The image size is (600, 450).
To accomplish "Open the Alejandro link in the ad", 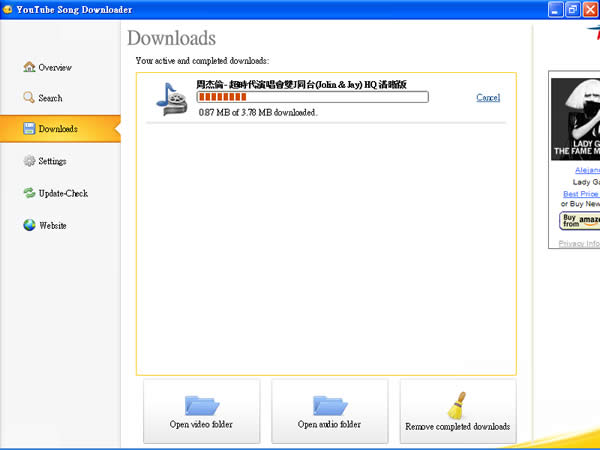I will (x=587, y=170).
